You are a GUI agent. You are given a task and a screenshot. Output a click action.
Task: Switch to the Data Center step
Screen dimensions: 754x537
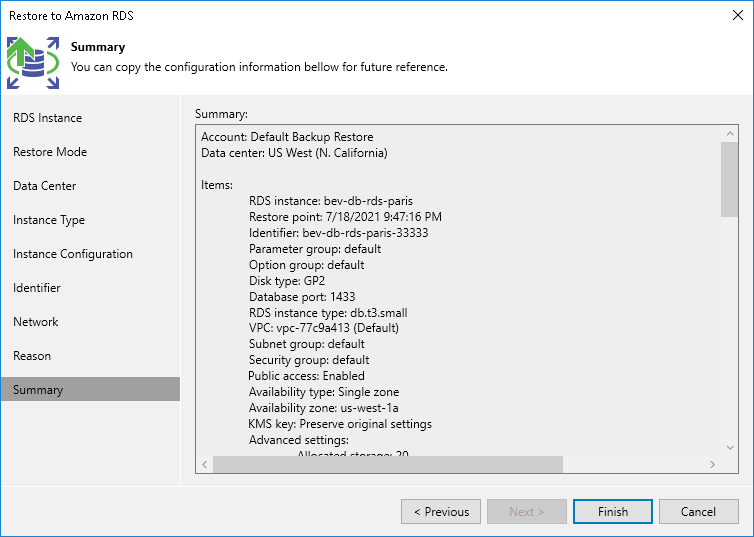(x=45, y=186)
